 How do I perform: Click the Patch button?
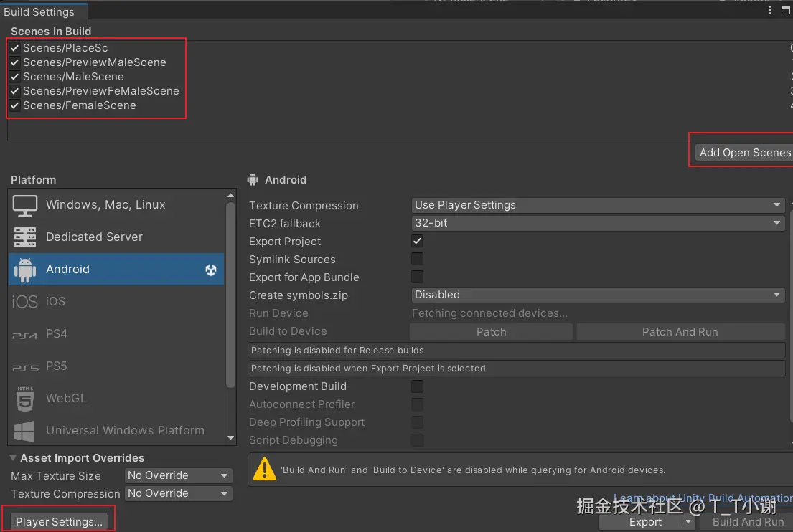pyautogui.click(x=491, y=331)
